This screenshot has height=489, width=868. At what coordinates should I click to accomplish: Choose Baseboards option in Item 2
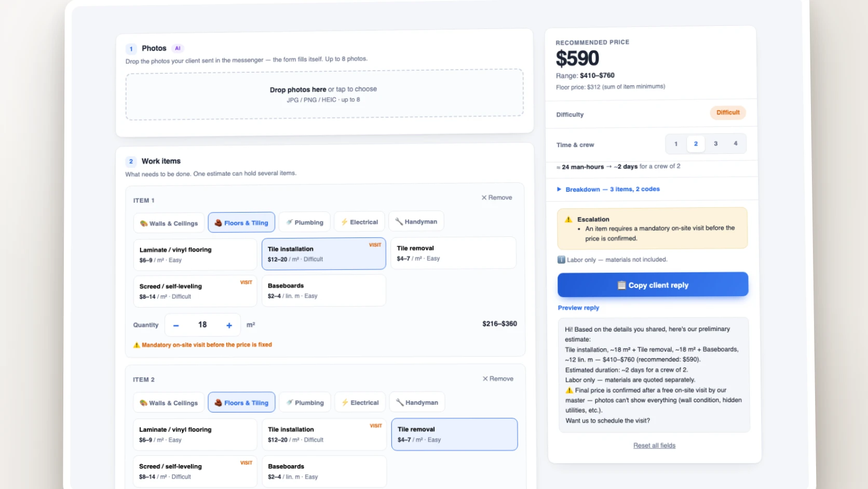pos(324,471)
